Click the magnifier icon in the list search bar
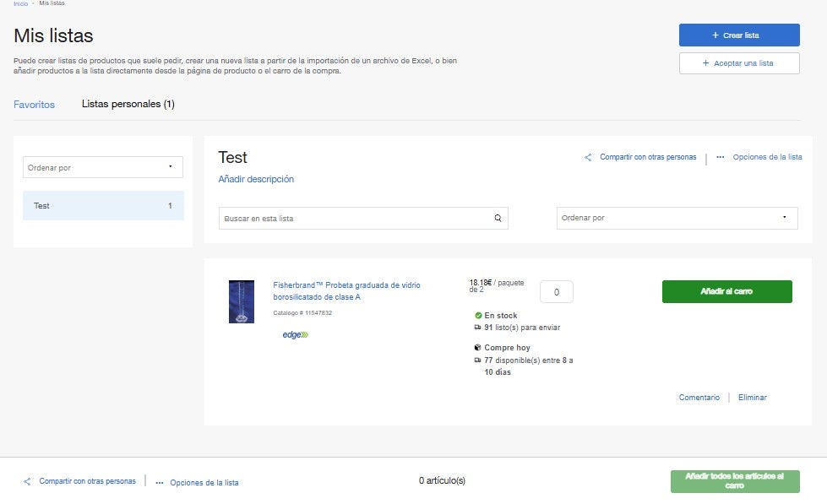Viewport: 827px width, 504px height. click(496, 218)
